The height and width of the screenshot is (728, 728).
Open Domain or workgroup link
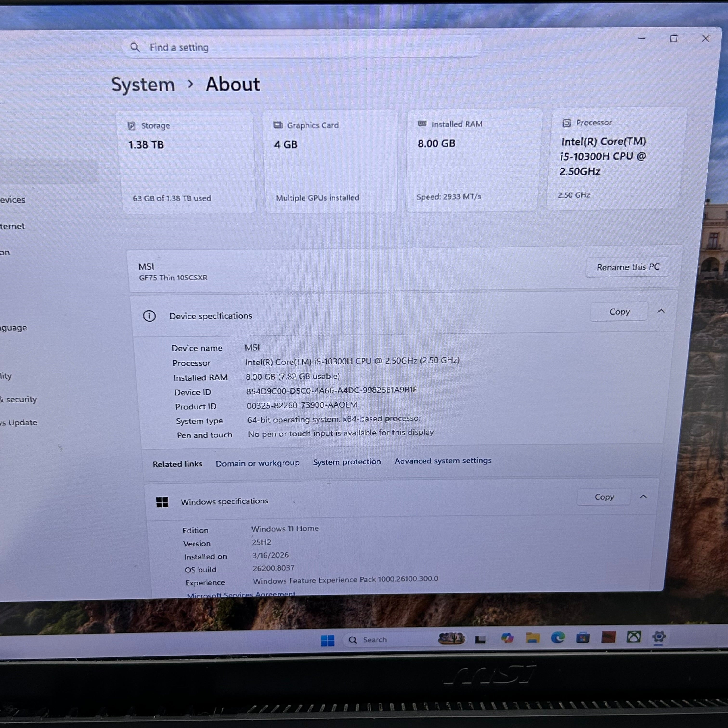point(257,463)
